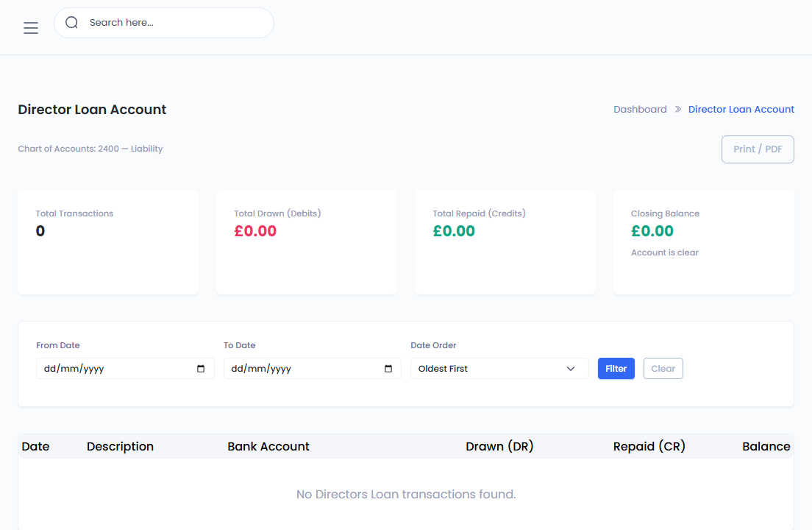The width and height of the screenshot is (812, 530).
Task: Expand the Date Order dropdown
Action: (499, 369)
